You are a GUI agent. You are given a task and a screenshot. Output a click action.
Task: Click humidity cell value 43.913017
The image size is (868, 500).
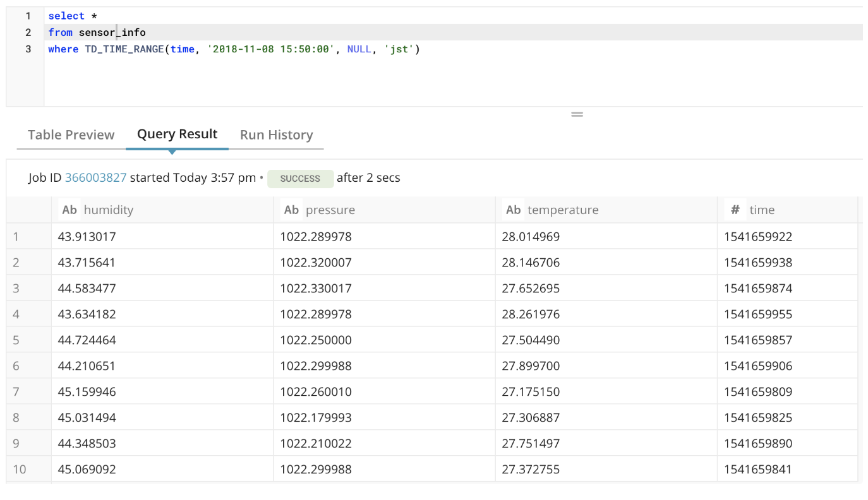(x=87, y=237)
